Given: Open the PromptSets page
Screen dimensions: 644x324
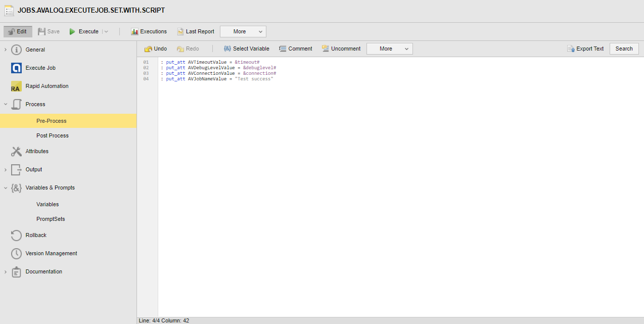Looking at the screenshot, I should pyautogui.click(x=51, y=219).
